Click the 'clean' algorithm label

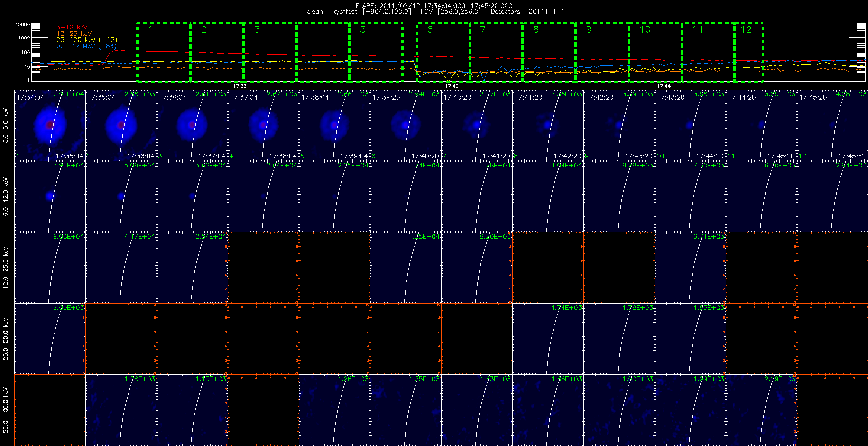(314, 12)
